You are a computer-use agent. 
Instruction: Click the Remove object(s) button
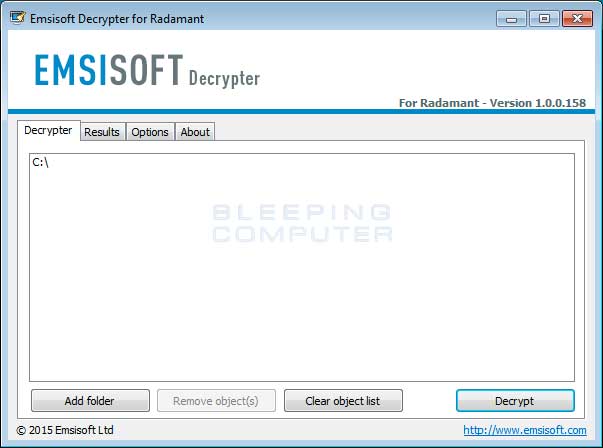[x=216, y=401]
